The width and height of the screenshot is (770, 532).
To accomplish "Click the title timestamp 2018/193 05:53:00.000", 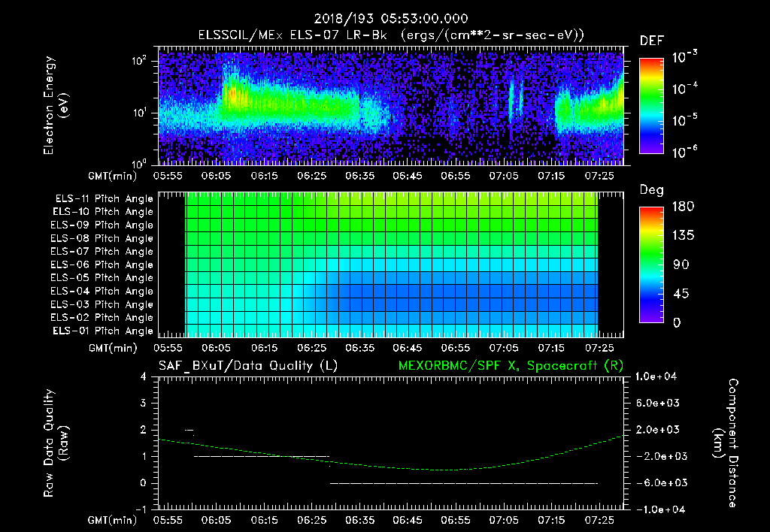I will pos(391,19).
